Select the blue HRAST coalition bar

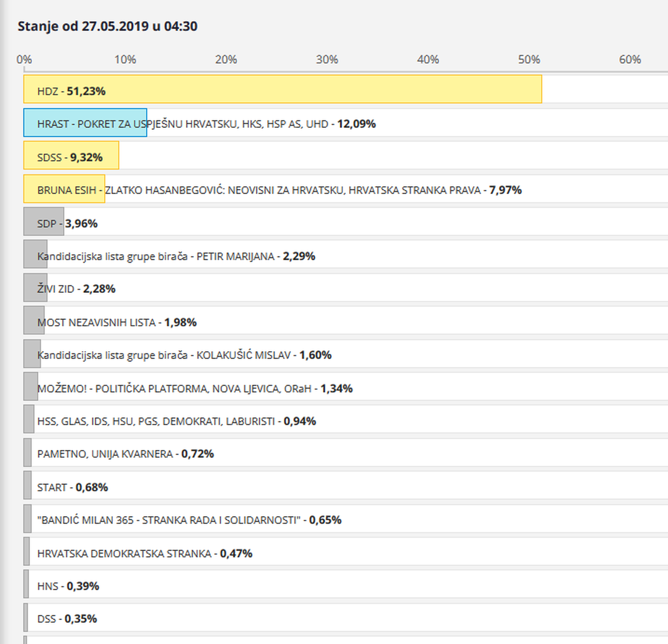85,123
